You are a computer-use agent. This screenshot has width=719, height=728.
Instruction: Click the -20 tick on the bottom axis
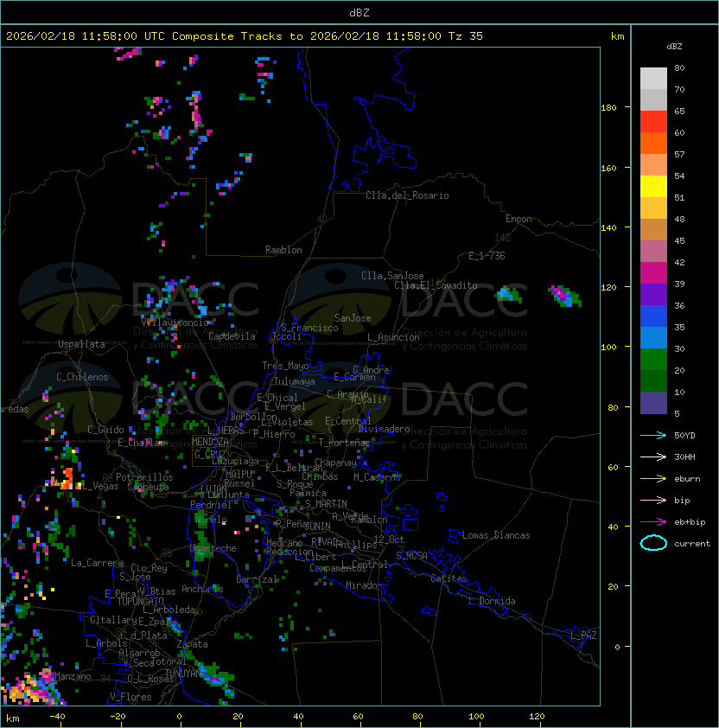(x=118, y=717)
